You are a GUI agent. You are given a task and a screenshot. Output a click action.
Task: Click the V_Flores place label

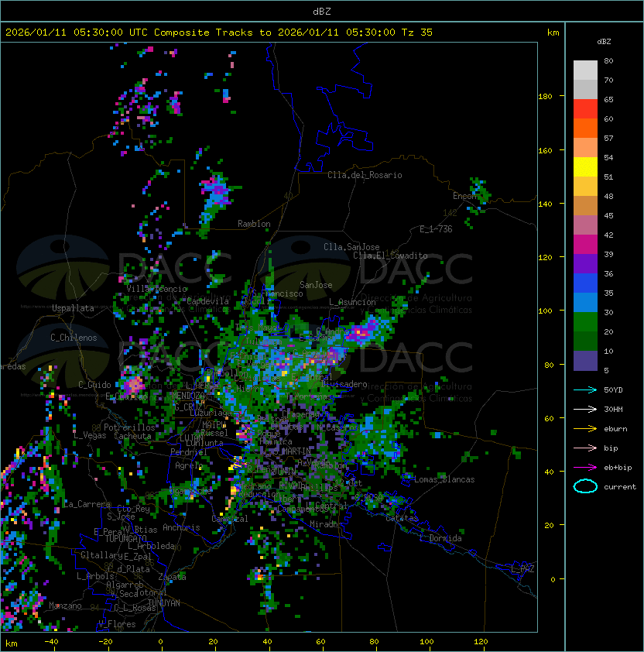tap(117, 624)
